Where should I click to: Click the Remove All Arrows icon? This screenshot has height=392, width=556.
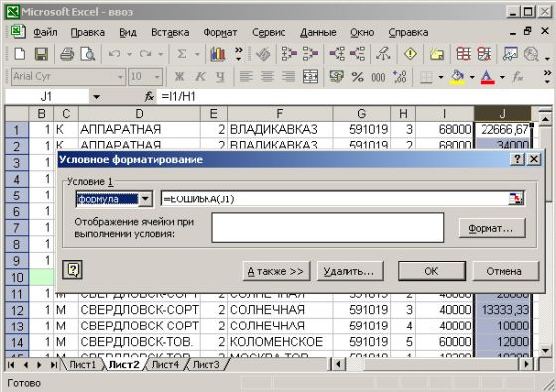point(383,54)
